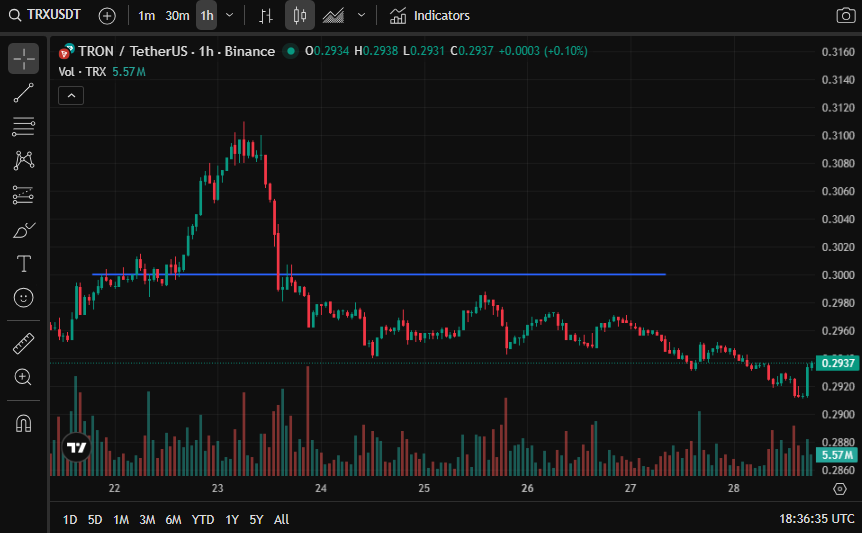Viewport: 862px width, 533px height.
Task: Open the timeframe interval dropdown arrow
Action: pos(230,15)
